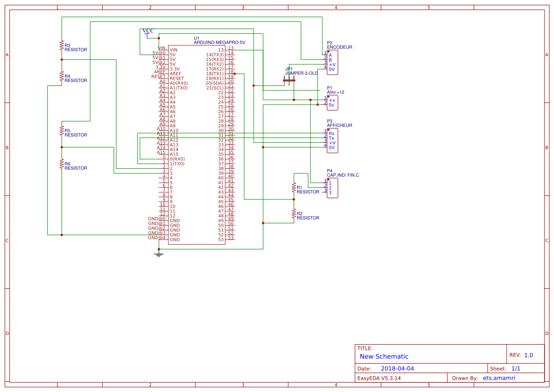This screenshot has height=392, width=554.
Task: Click the 20(SDA) pin label
Action: [x=215, y=83]
